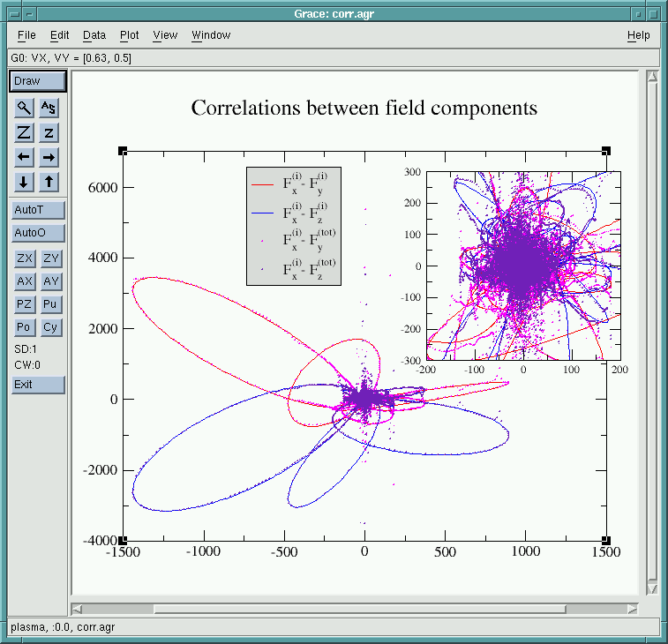Open the Data menu
The height and width of the screenshot is (644, 668).
coord(94,35)
